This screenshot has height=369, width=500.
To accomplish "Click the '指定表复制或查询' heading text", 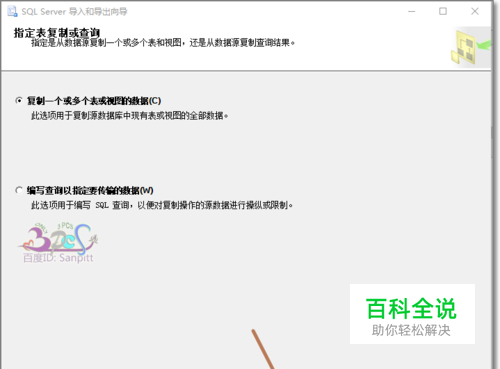I will pos(57,33).
